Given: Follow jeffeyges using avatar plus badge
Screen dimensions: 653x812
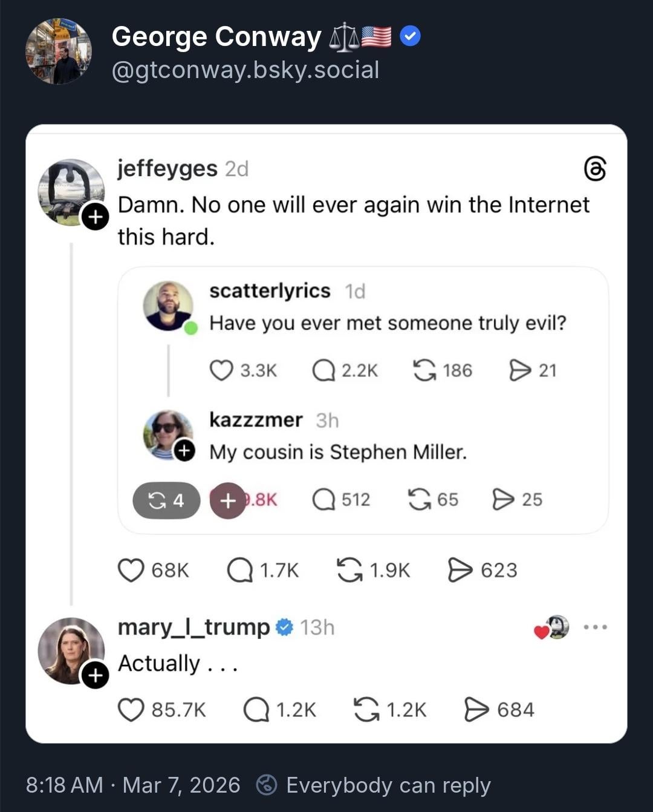Looking at the screenshot, I should (95, 217).
